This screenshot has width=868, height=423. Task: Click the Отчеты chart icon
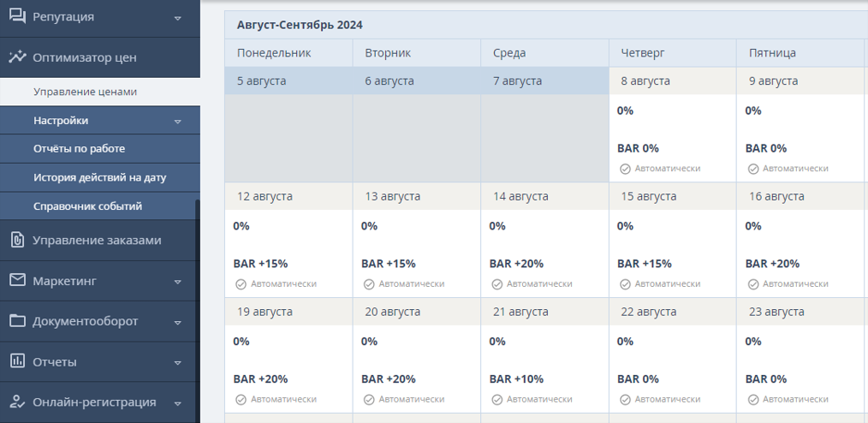click(18, 361)
